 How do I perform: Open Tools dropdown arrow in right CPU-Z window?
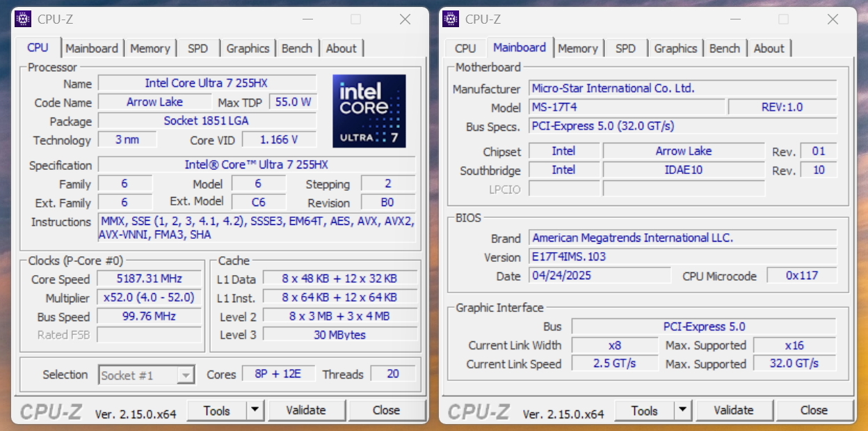pyautogui.click(x=683, y=410)
